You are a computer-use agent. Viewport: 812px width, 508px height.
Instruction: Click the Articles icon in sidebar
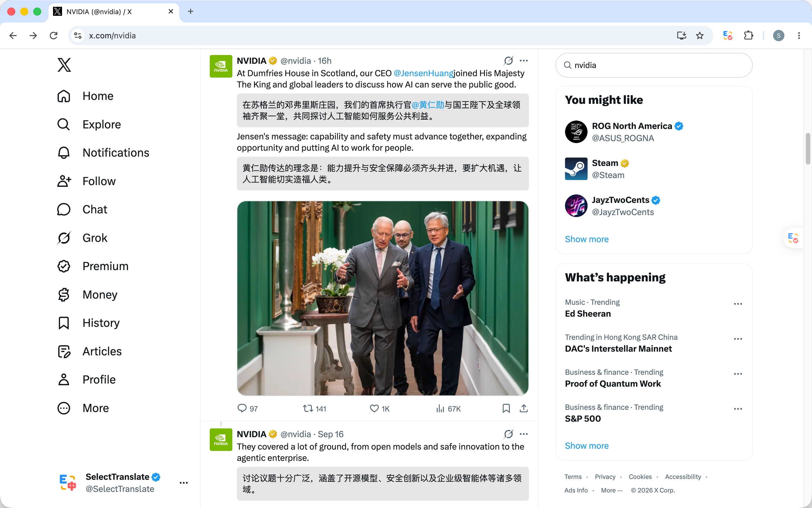[64, 351]
